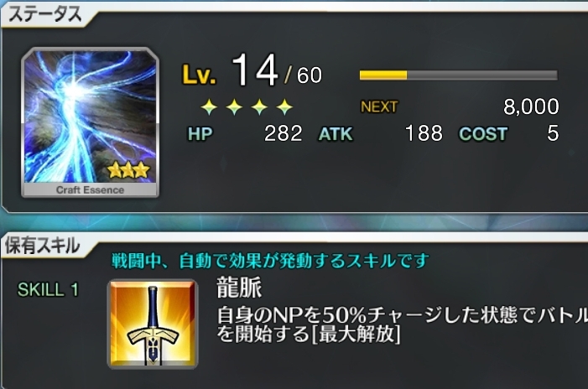Tap the cyan auto-skill notice text
The image size is (588, 389).
pyautogui.click(x=270, y=261)
